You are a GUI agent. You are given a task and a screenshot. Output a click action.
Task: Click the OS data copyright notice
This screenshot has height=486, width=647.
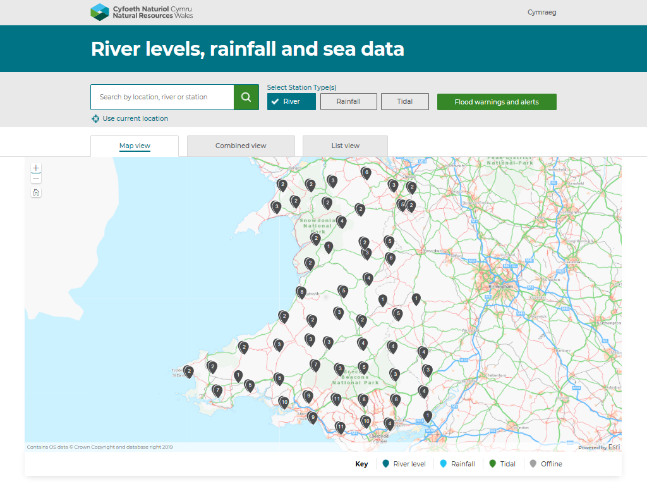[x=100, y=447]
